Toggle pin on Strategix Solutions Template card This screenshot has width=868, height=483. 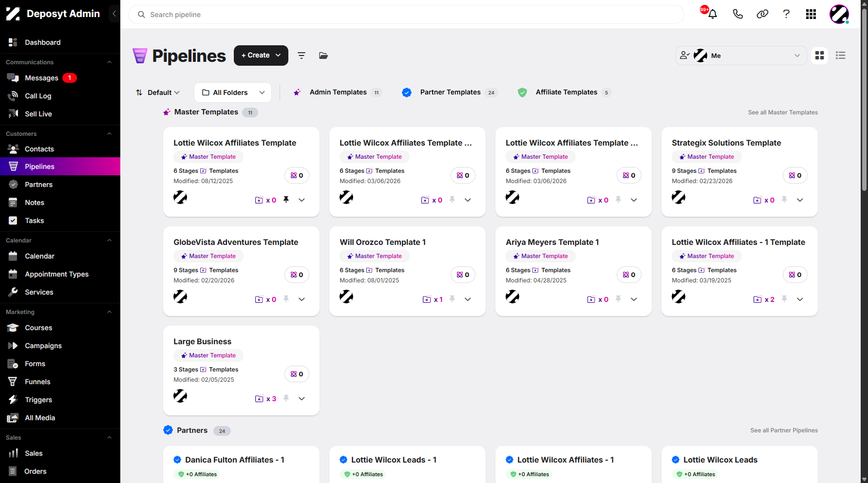click(x=784, y=200)
